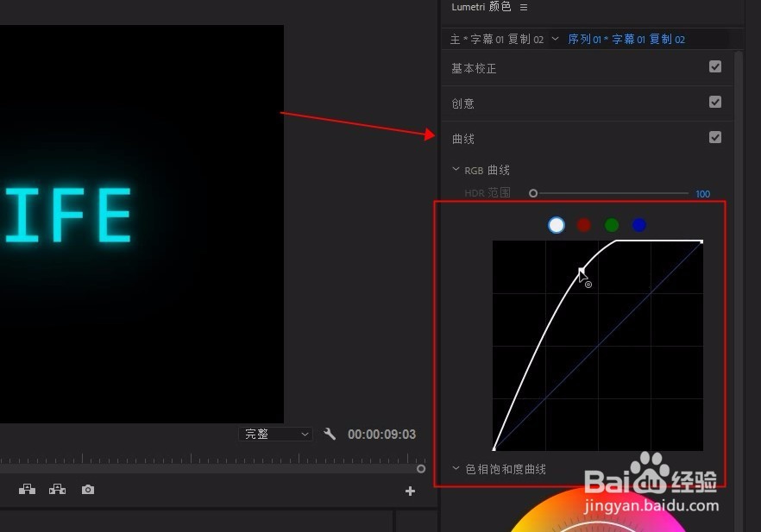
Task: Click the Export Frame camera icon
Action: (87, 489)
